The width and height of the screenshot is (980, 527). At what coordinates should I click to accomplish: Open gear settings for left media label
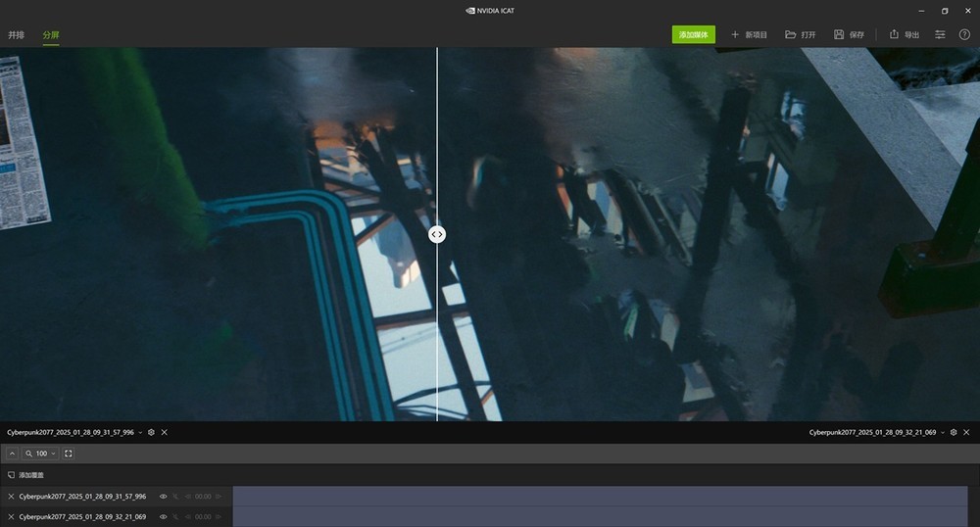[x=151, y=432]
